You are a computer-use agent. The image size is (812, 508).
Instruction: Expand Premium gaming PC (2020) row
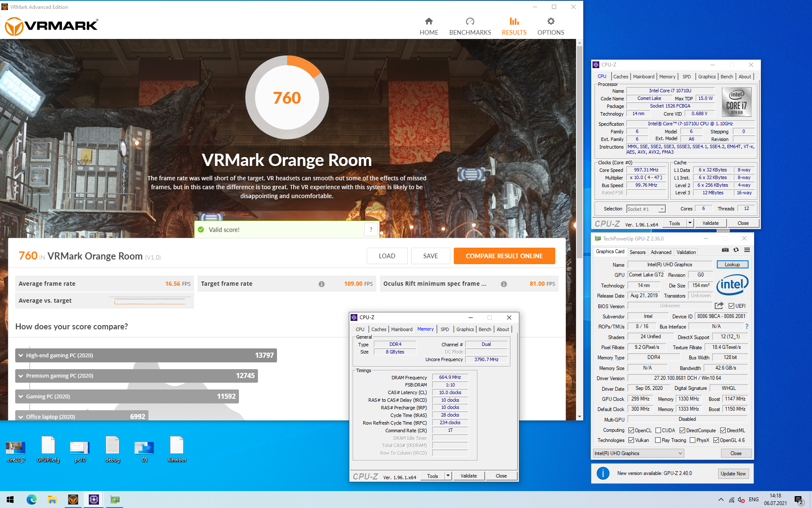(137, 375)
